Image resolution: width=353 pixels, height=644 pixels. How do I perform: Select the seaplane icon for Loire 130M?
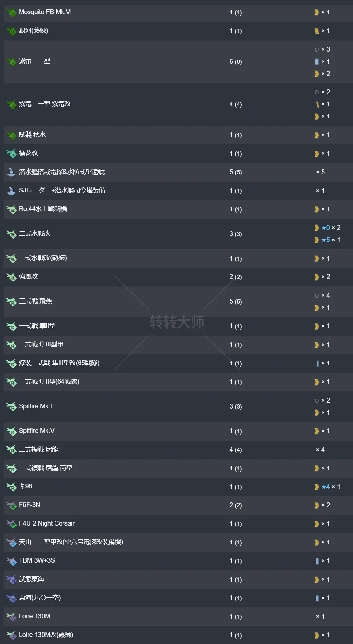11,616
